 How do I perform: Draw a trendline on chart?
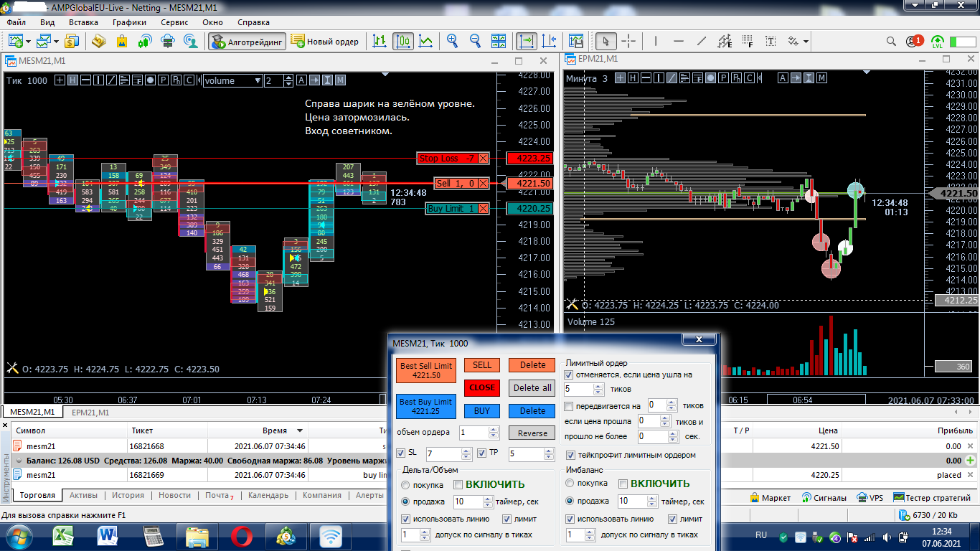702,42
